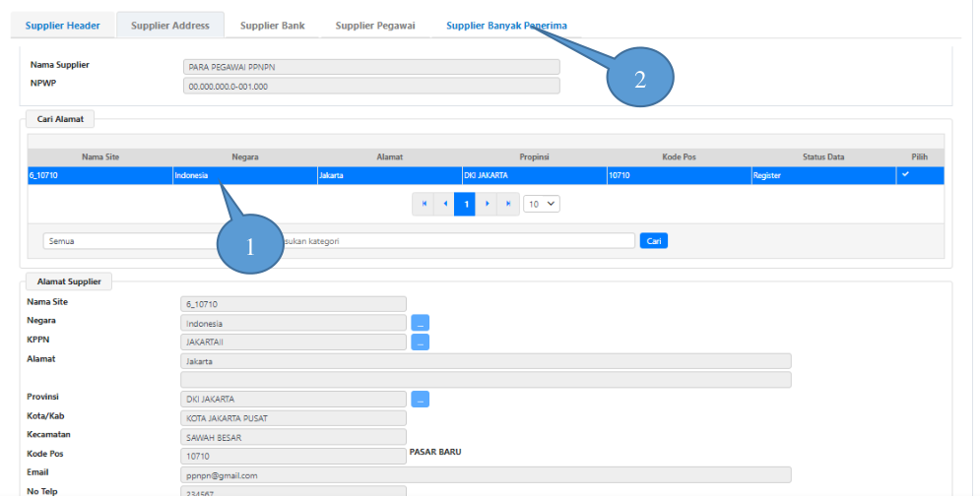Open Negara lookup browse button

click(x=420, y=323)
